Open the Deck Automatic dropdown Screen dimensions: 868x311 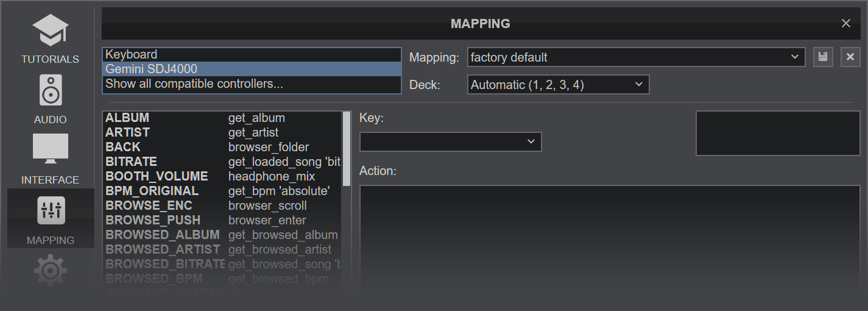point(558,85)
